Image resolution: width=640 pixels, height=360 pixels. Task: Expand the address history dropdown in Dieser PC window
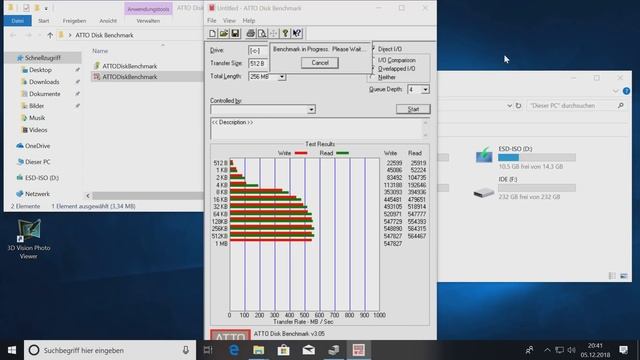pos(509,105)
